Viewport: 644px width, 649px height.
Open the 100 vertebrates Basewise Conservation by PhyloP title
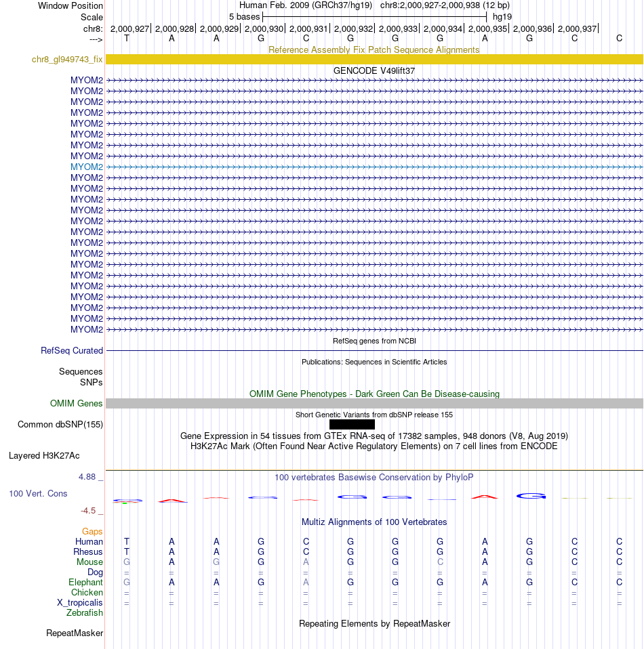point(374,477)
